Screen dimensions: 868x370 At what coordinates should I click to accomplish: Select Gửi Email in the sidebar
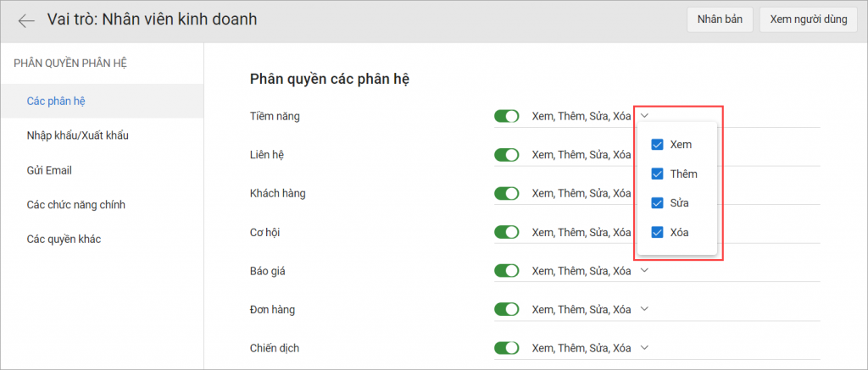[49, 170]
